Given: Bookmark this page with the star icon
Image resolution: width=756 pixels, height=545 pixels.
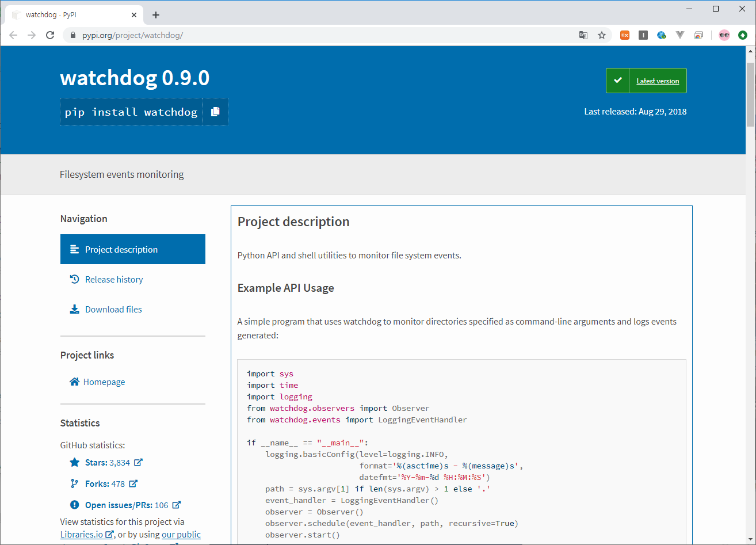Looking at the screenshot, I should [602, 35].
